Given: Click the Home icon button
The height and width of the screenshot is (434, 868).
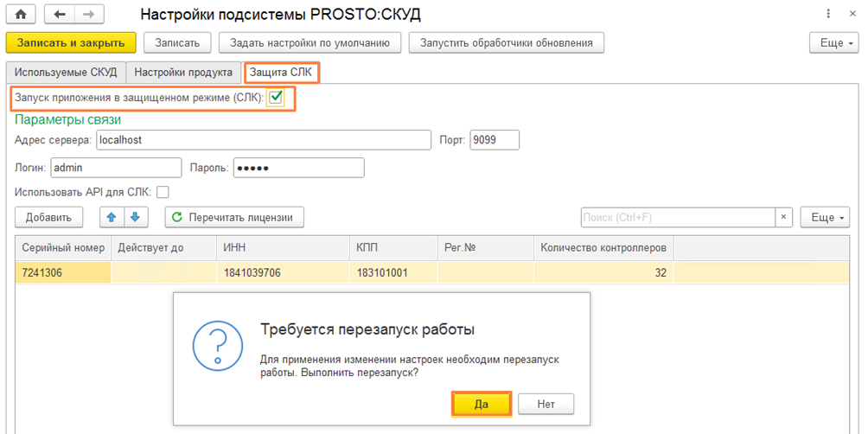Looking at the screenshot, I should 21,15.
